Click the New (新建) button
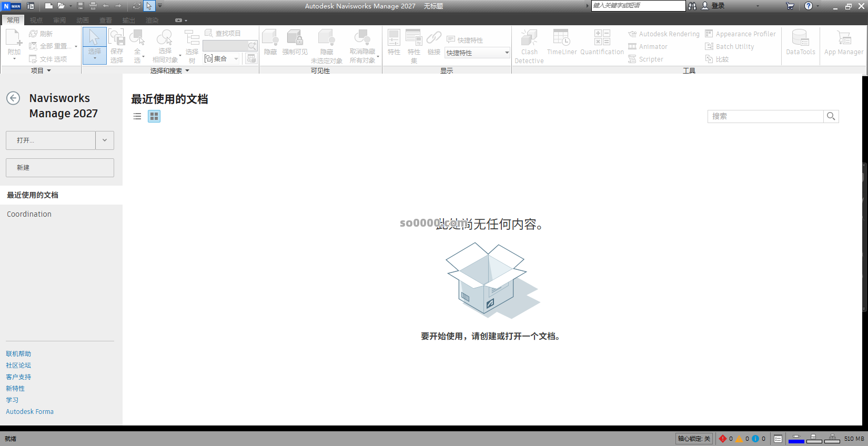This screenshot has height=446, width=868. pyautogui.click(x=60, y=168)
